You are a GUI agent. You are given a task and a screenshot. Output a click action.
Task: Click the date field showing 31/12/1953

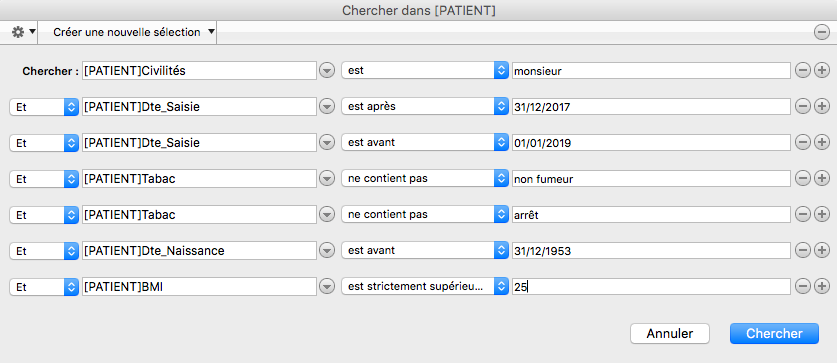[651, 250]
